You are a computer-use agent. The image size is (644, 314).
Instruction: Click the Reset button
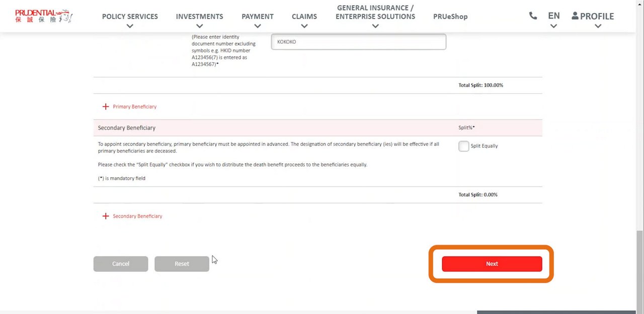[182, 264]
